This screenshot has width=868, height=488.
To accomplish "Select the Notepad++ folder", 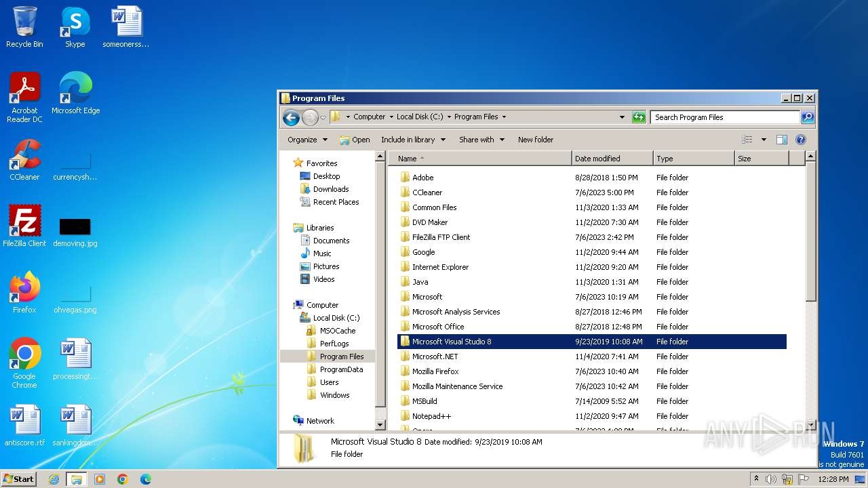I will pos(591,416).
